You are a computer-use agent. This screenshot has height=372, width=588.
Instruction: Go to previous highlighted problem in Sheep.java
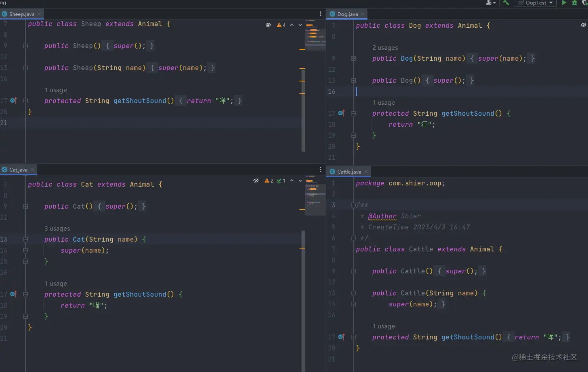[x=292, y=25]
